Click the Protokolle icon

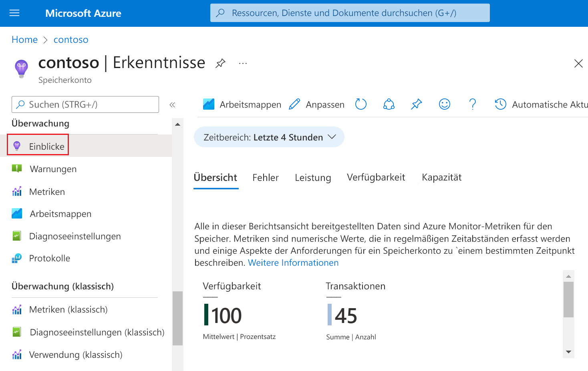pyautogui.click(x=17, y=258)
